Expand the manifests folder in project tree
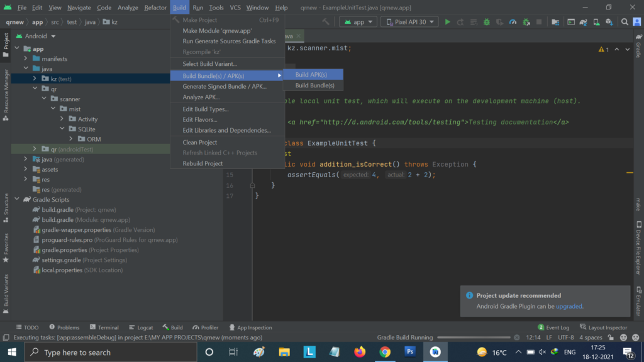 25,58
